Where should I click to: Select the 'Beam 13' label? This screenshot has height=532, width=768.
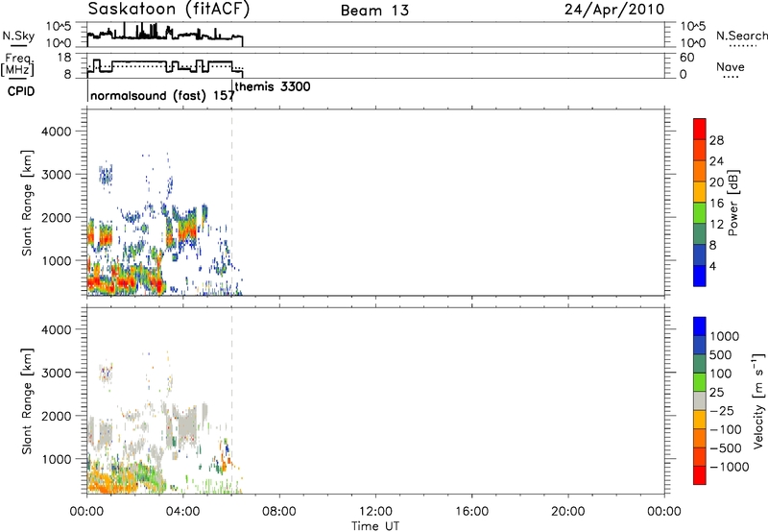(x=374, y=11)
